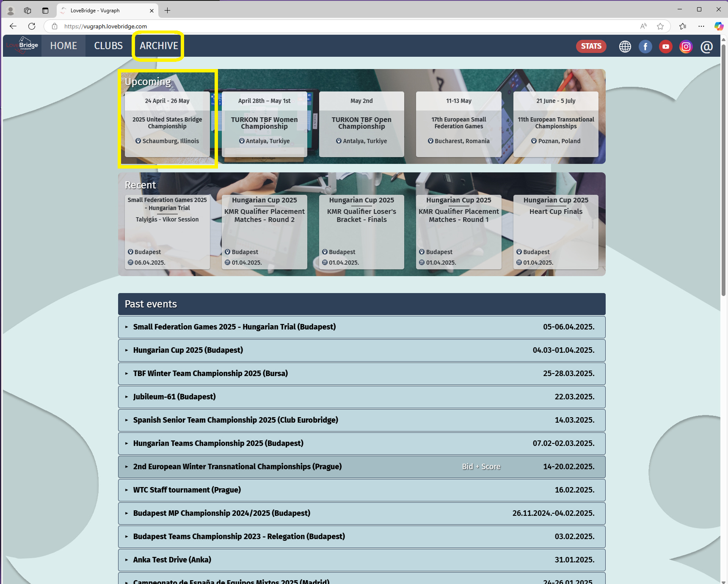
Task: Add page to favorites star icon
Action: pyautogui.click(x=660, y=26)
